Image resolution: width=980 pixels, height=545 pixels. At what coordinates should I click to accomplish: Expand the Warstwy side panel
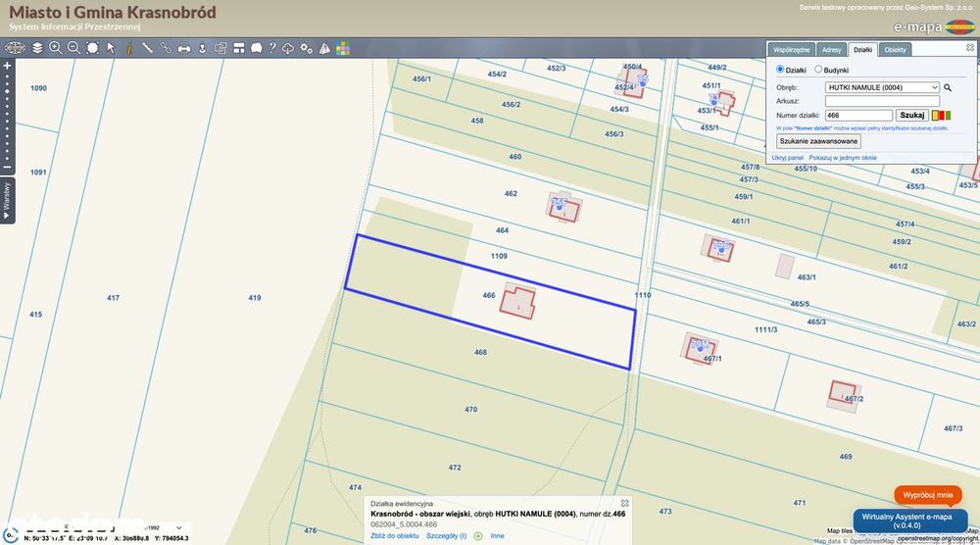[7, 201]
